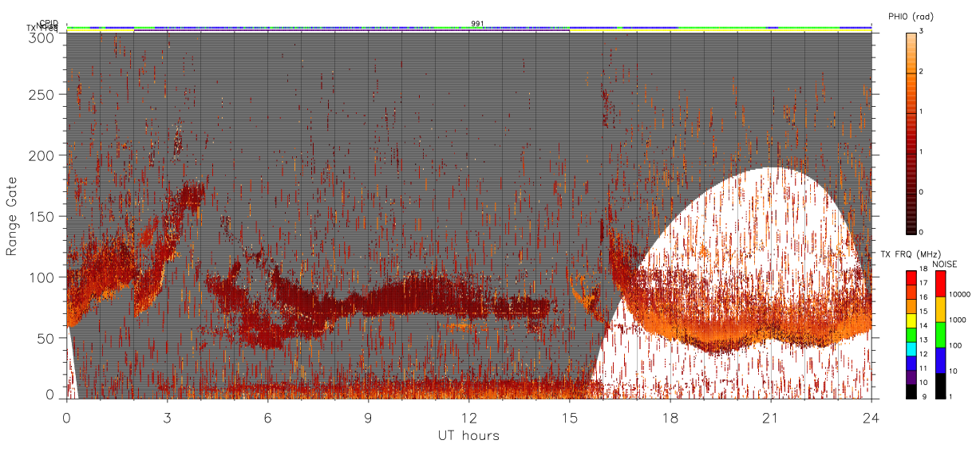This screenshot has height=452, width=980.
Task: Click y-axis tick label '300'
Action: click(41, 37)
